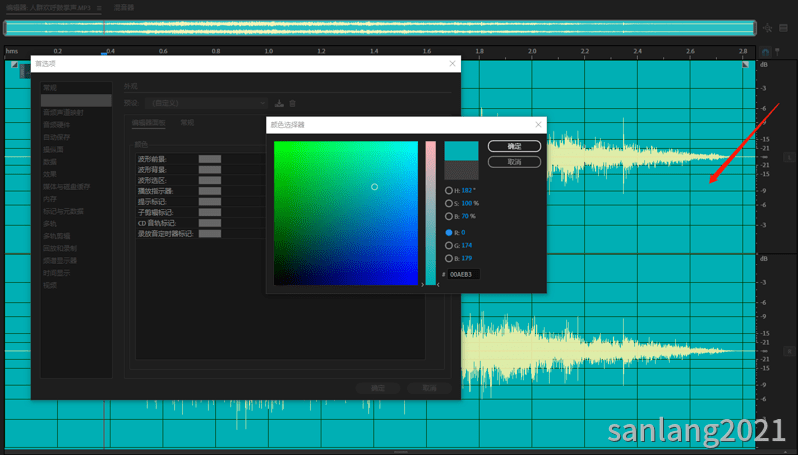The image size is (798, 455).
Task: Switch to the 编辑器面板 tab in Preferences
Action: pyautogui.click(x=148, y=123)
